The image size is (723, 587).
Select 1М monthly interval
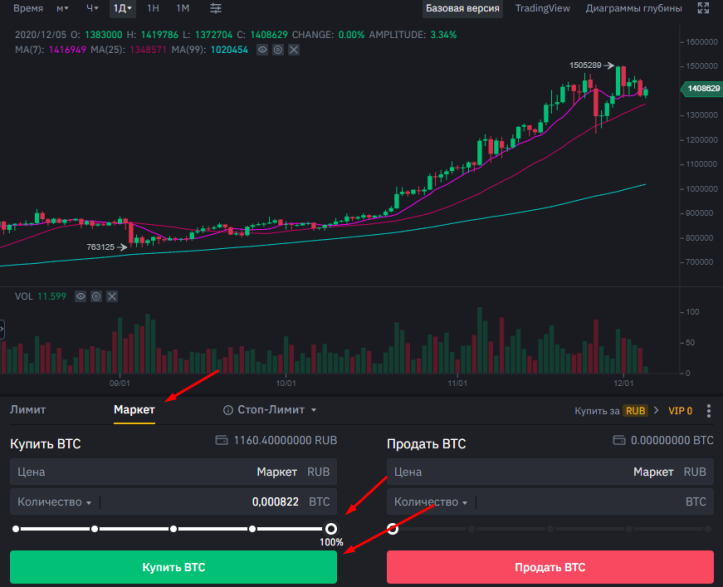pyautogui.click(x=183, y=8)
